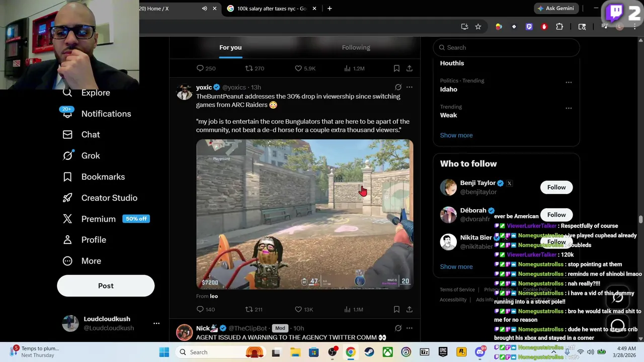Click the Bookmarks ribbon icon

pyautogui.click(x=67, y=177)
